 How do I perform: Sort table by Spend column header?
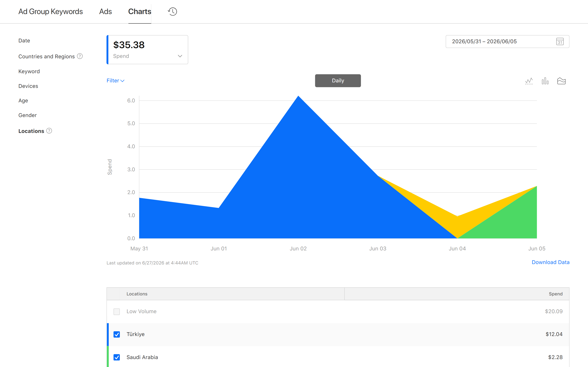[x=556, y=294]
